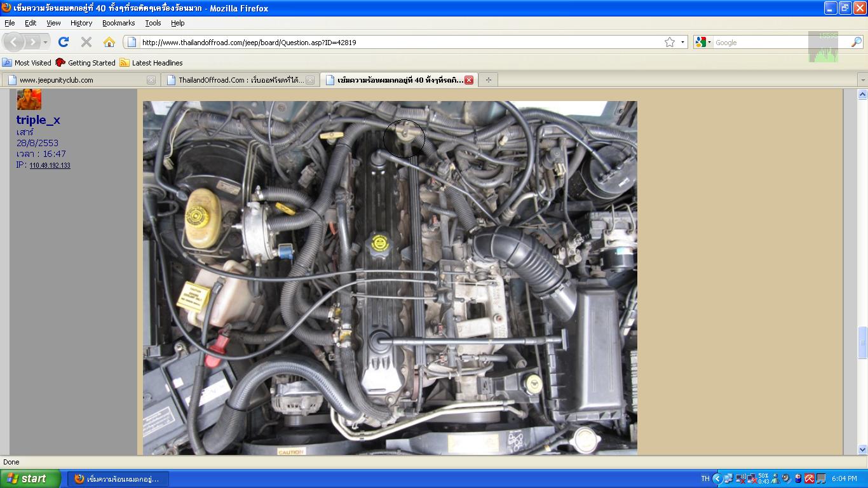Close the active forum question tab

pos(468,80)
